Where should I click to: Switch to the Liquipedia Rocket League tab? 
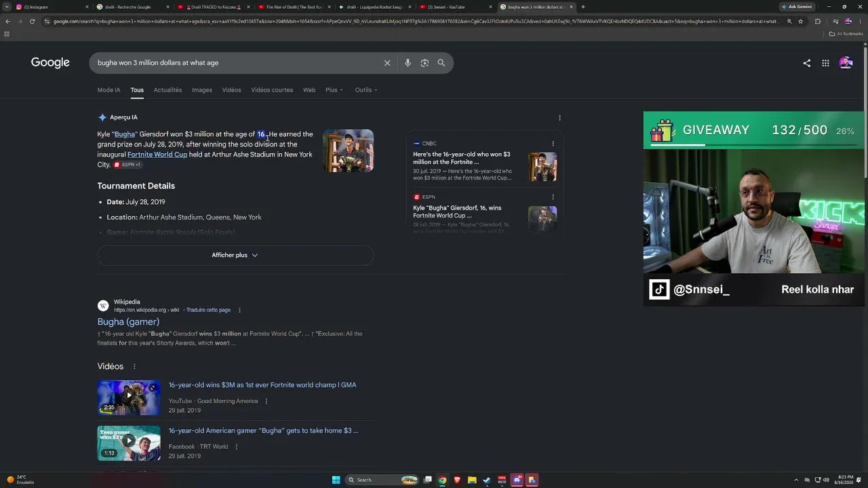376,7
